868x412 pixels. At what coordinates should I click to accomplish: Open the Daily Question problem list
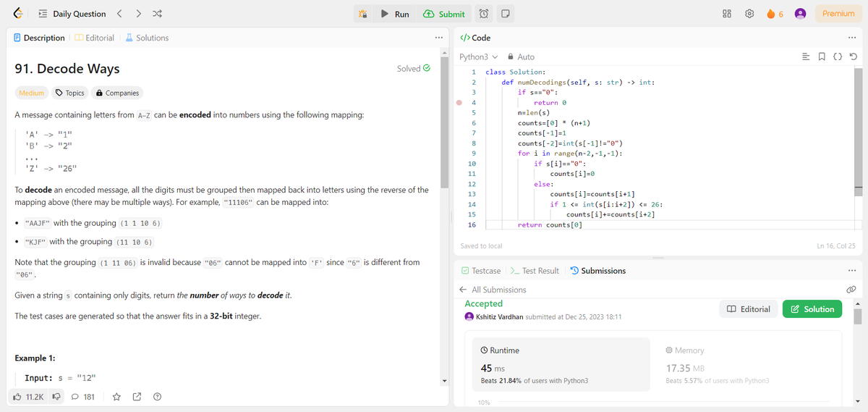(x=72, y=14)
